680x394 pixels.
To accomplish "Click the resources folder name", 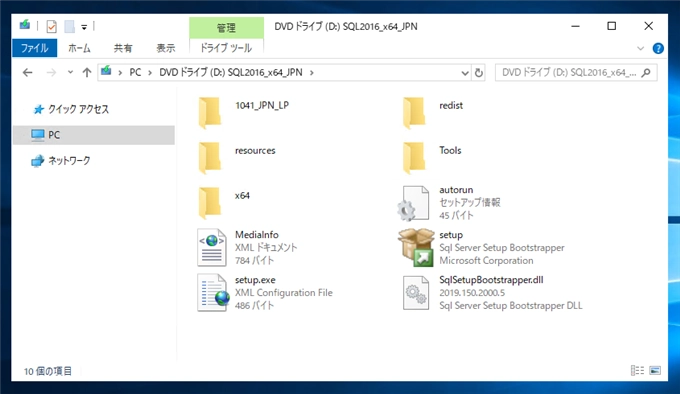I will click(255, 150).
